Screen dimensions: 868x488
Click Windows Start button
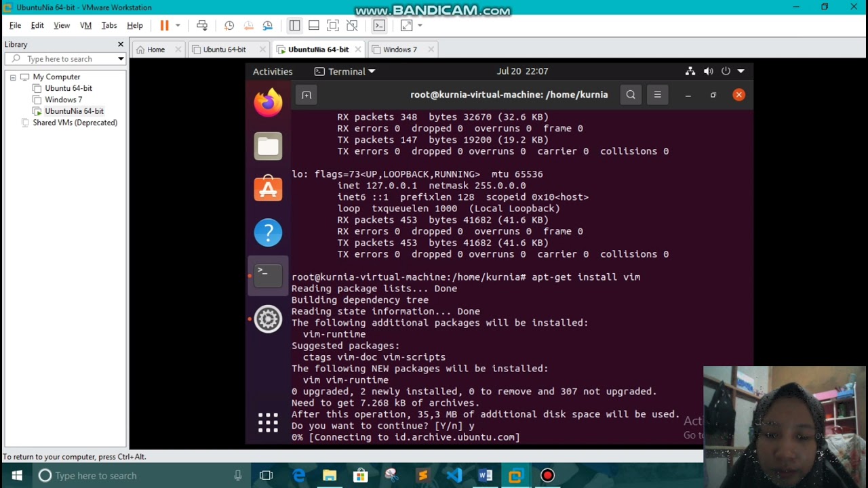16,476
